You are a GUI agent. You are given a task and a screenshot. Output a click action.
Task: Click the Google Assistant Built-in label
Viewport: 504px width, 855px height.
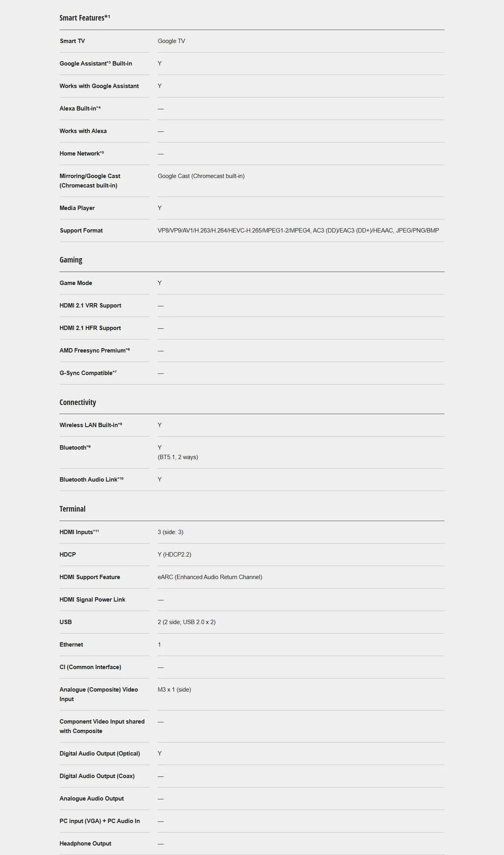click(x=96, y=64)
